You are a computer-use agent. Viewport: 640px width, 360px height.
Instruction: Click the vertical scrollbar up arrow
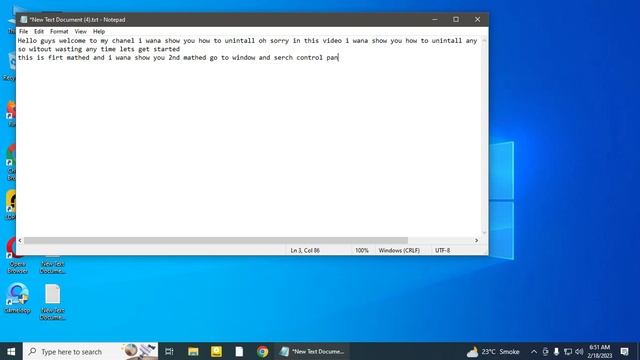coord(484,40)
